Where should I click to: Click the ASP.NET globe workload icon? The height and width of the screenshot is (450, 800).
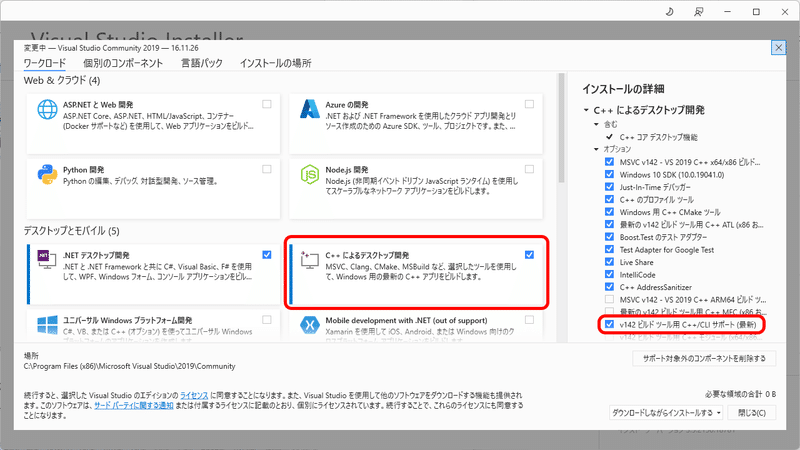pyautogui.click(x=47, y=109)
